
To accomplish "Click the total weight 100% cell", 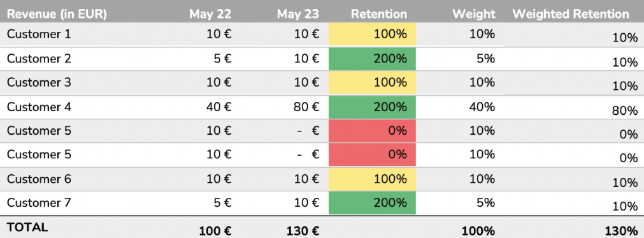I will pos(478,231).
